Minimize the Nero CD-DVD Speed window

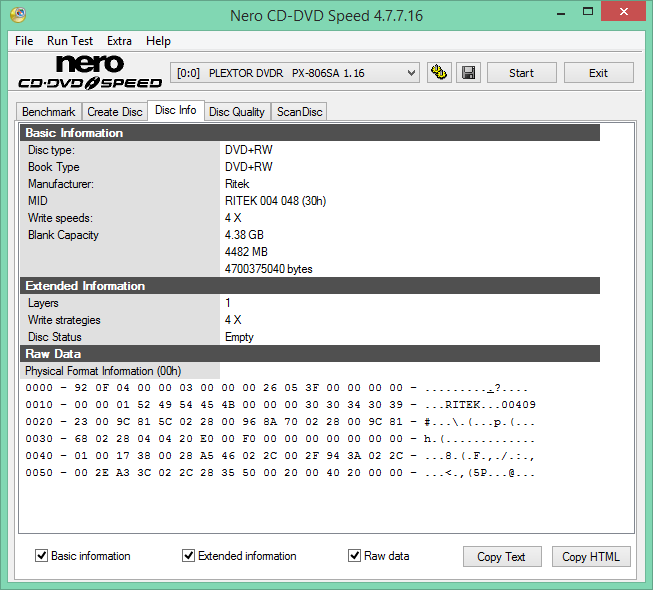click(561, 12)
